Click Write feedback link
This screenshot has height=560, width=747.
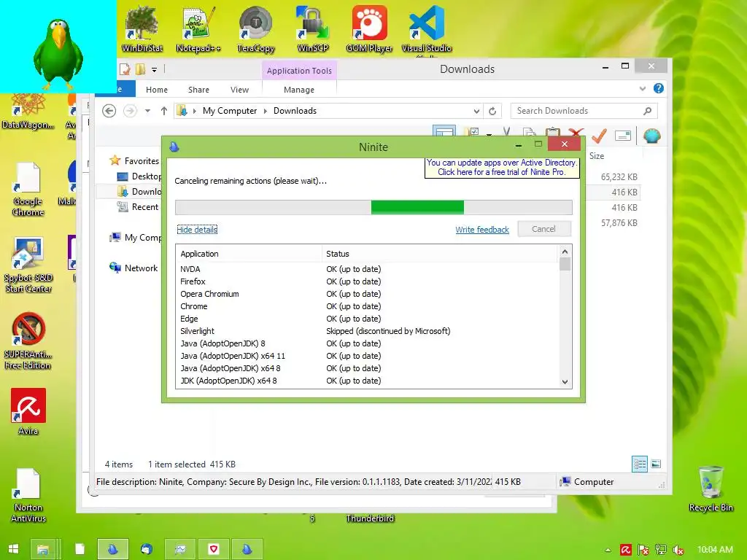pyautogui.click(x=482, y=230)
